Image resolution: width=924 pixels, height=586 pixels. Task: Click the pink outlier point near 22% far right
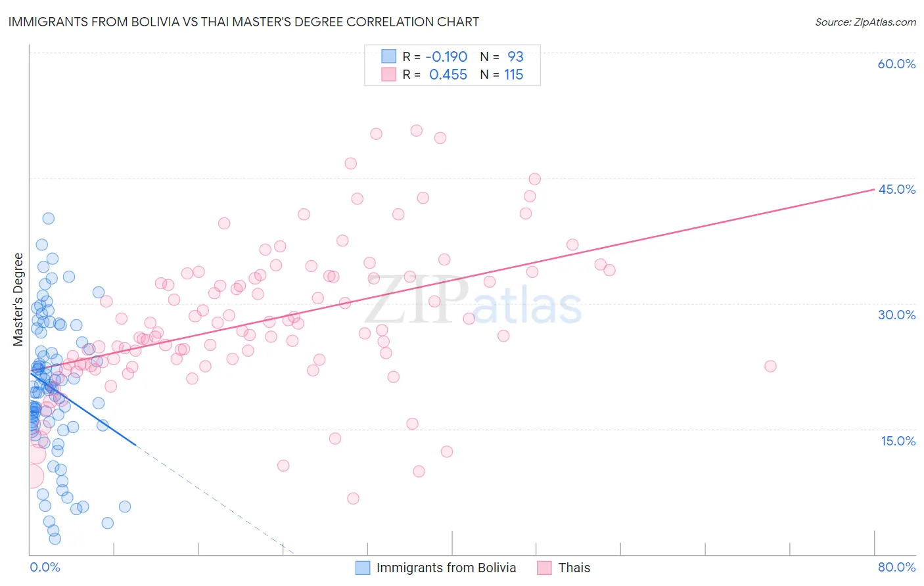pos(770,366)
